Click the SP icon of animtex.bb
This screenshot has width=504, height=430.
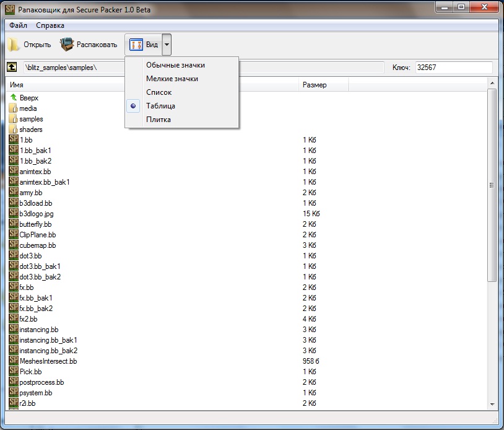(x=14, y=171)
